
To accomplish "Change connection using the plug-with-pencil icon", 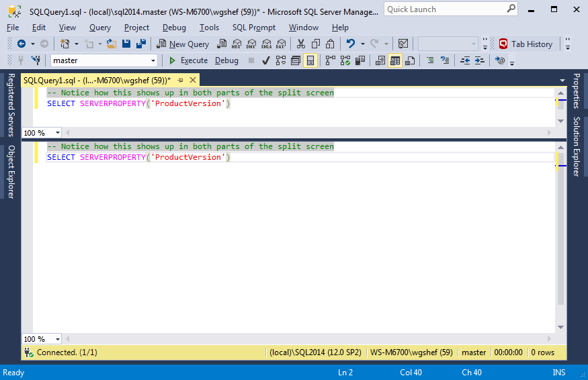I will point(36,60).
